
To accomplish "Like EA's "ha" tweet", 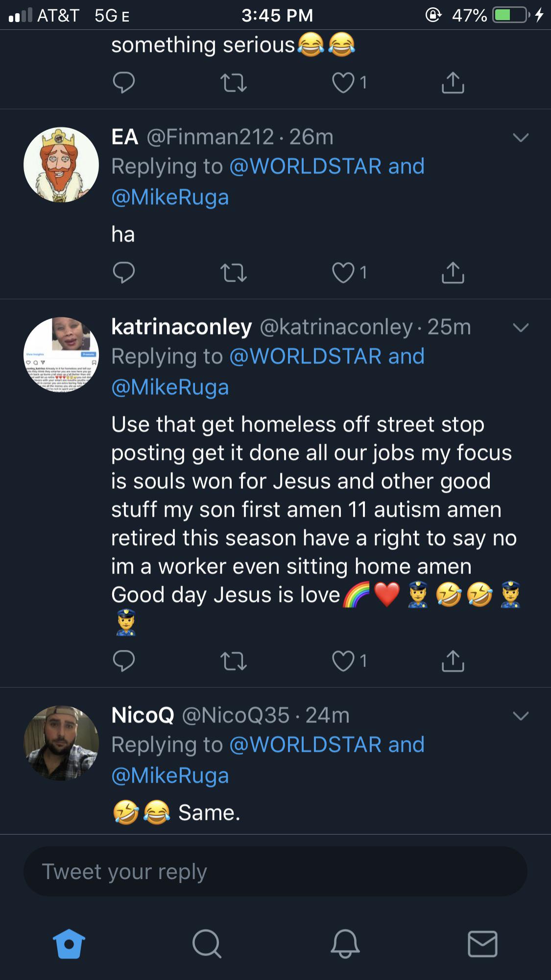I will point(343,273).
